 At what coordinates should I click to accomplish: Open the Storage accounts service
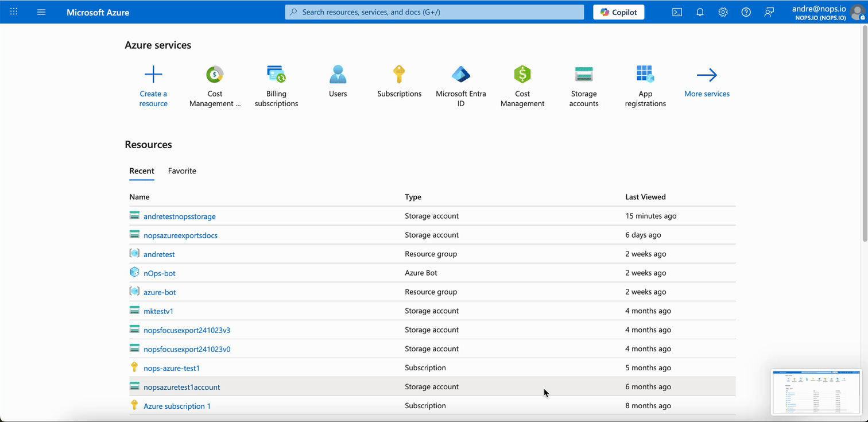tap(584, 73)
